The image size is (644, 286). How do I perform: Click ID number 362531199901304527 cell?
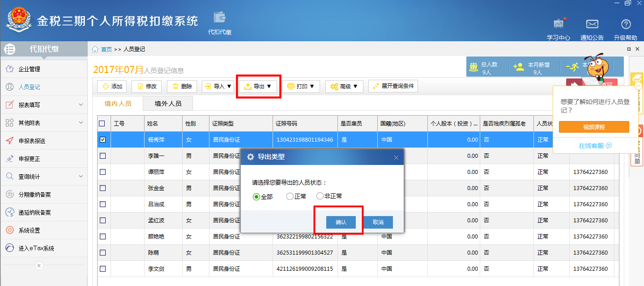[305, 253]
